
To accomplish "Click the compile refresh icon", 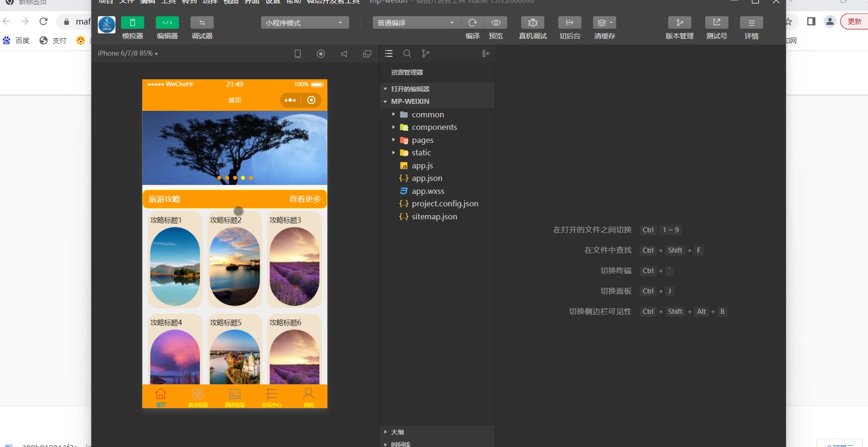I will coord(472,23).
